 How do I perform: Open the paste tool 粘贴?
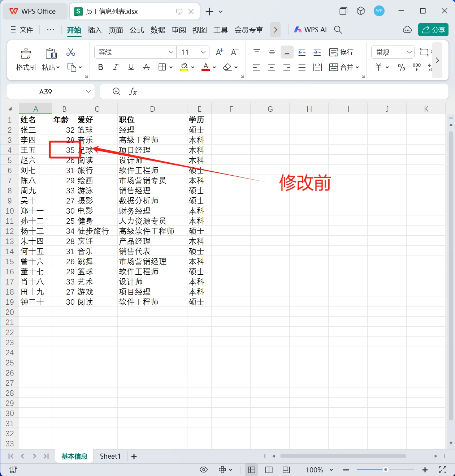[x=50, y=59]
